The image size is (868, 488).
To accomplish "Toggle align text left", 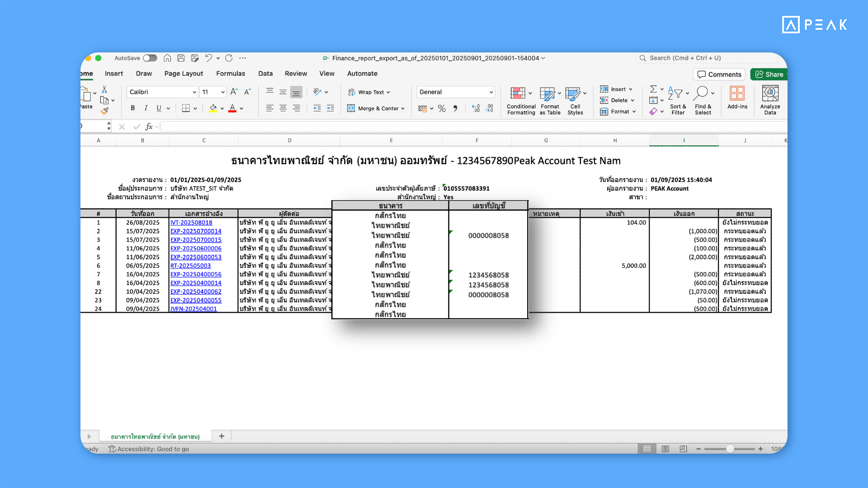I will tap(270, 108).
